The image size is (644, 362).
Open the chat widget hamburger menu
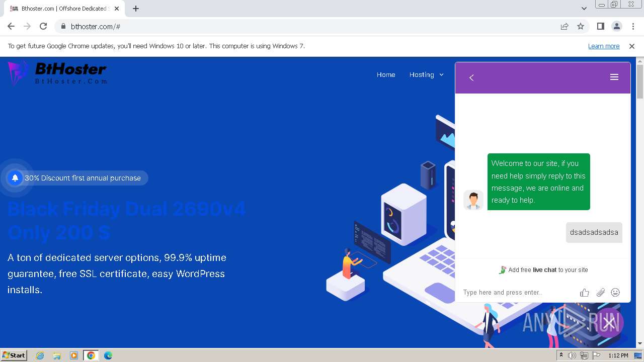[614, 77]
